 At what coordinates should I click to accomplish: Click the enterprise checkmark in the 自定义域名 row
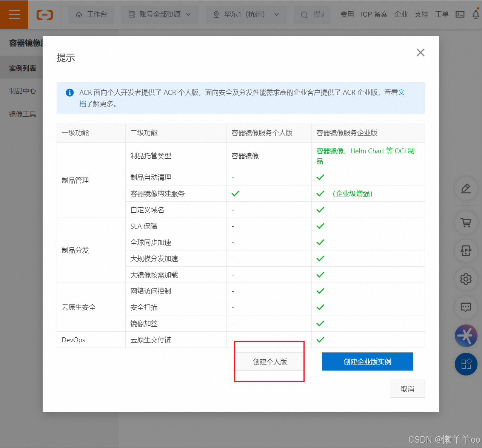click(x=320, y=210)
